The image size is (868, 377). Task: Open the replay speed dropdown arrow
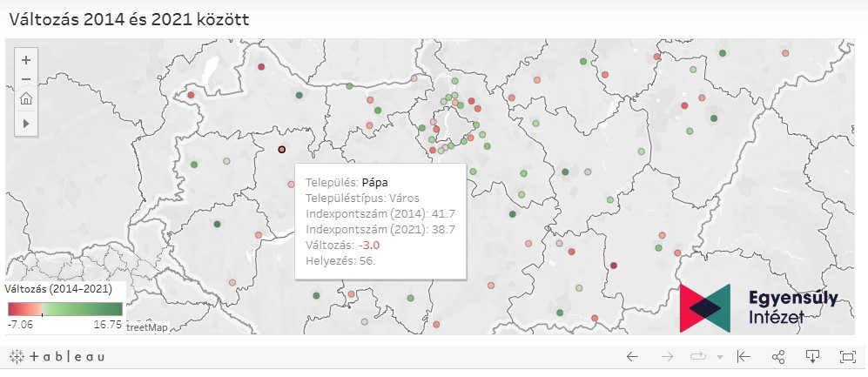point(720,357)
